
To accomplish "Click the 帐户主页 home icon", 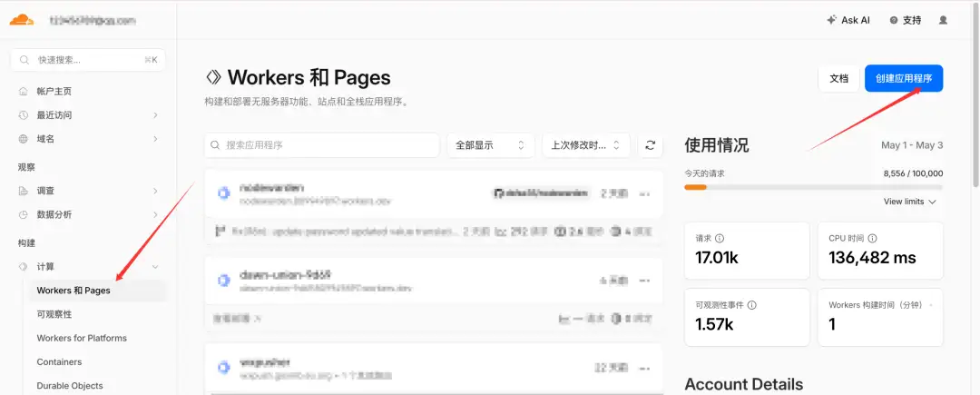I will pos(24,91).
